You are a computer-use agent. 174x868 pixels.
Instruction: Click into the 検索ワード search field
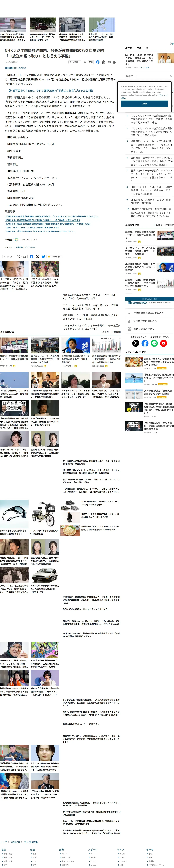click(147, 76)
